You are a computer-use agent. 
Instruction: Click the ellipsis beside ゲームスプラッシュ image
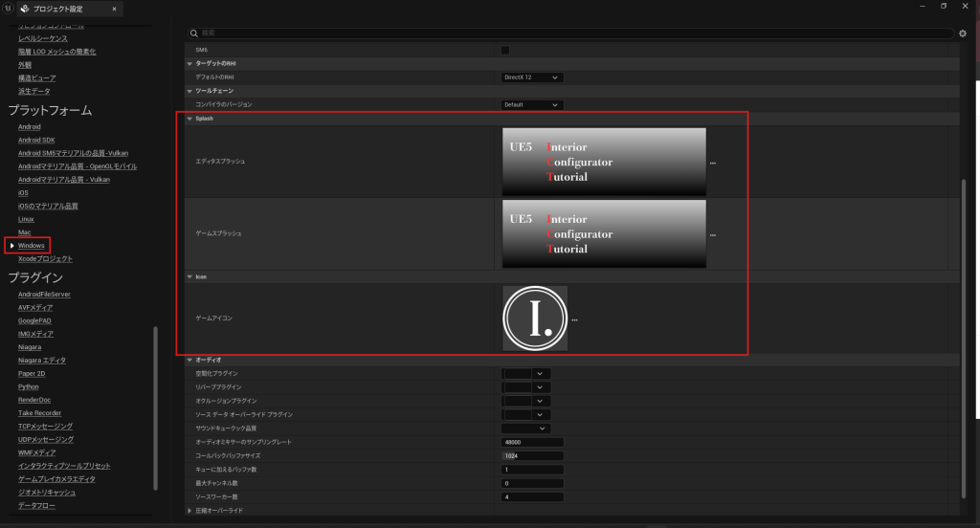[x=713, y=234]
